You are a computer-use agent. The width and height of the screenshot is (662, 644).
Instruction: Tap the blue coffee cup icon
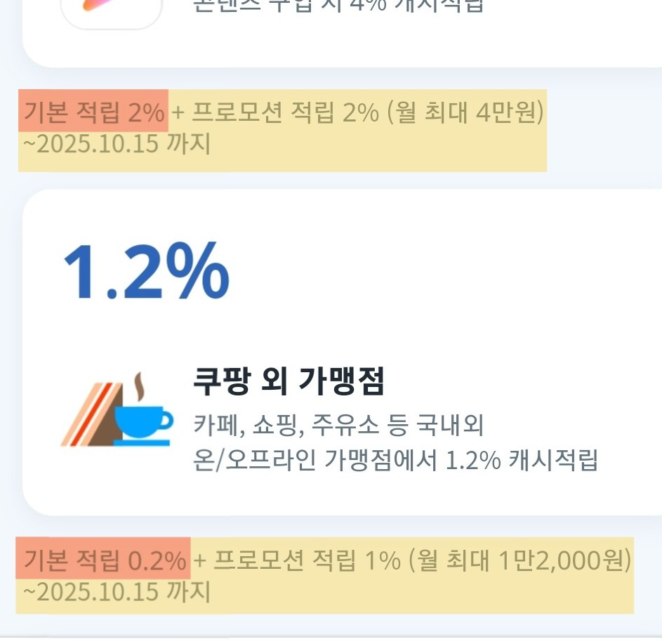(143, 422)
